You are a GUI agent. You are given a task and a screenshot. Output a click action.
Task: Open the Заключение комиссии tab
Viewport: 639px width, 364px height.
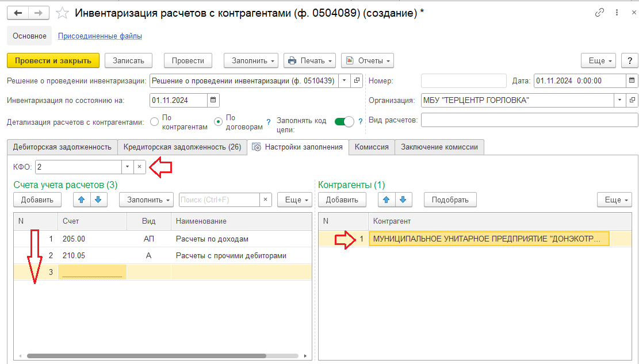coord(439,147)
